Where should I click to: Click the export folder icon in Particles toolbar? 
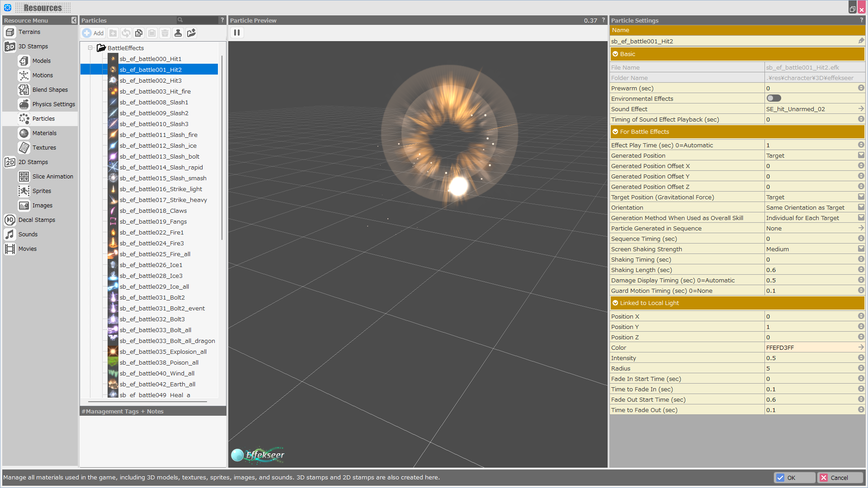click(191, 33)
